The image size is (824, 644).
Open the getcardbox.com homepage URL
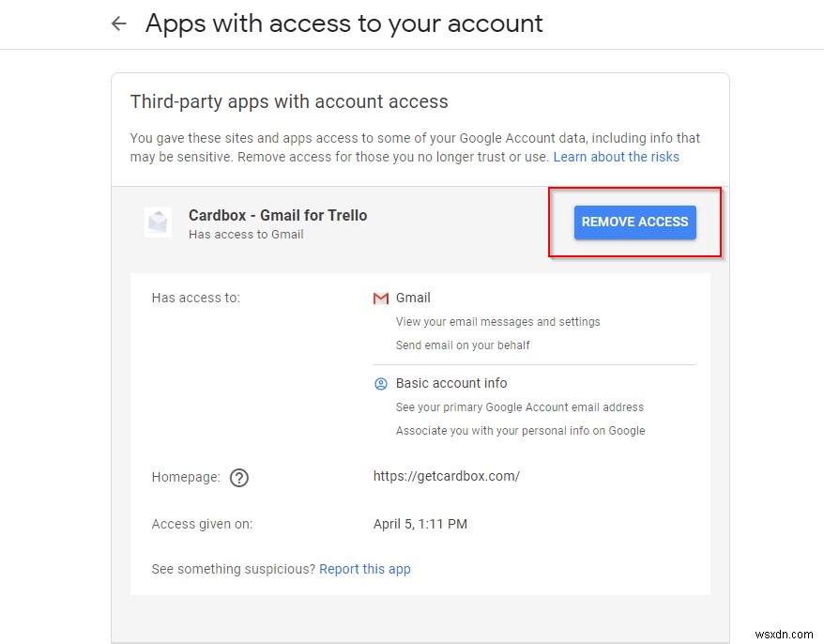pos(446,476)
